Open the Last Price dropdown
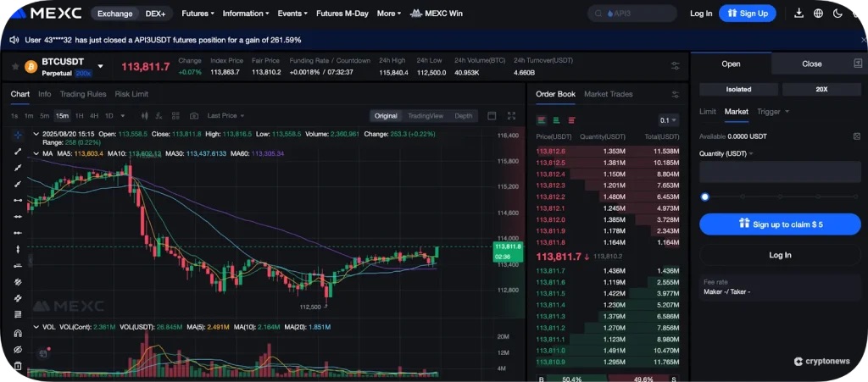This screenshot has height=382, width=868. (x=225, y=115)
